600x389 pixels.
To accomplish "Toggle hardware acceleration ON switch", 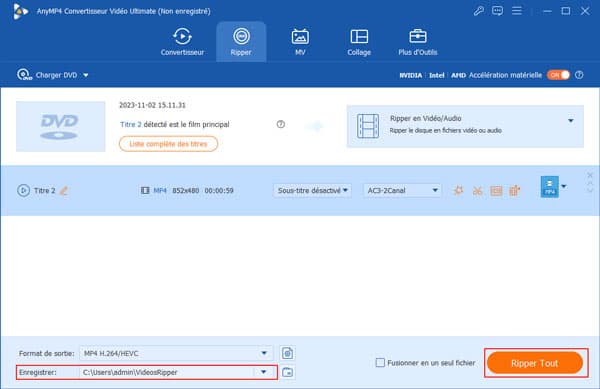I will (x=558, y=75).
